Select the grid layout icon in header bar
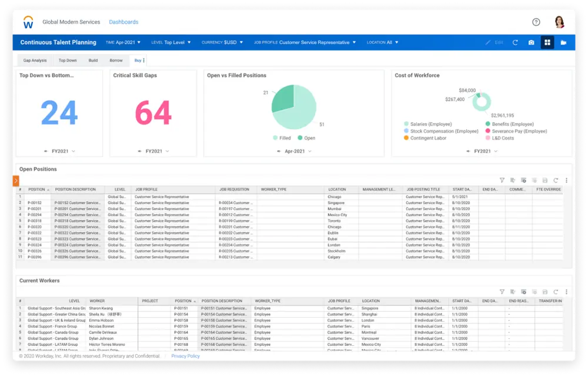The height and width of the screenshot is (377, 588). 548,42
